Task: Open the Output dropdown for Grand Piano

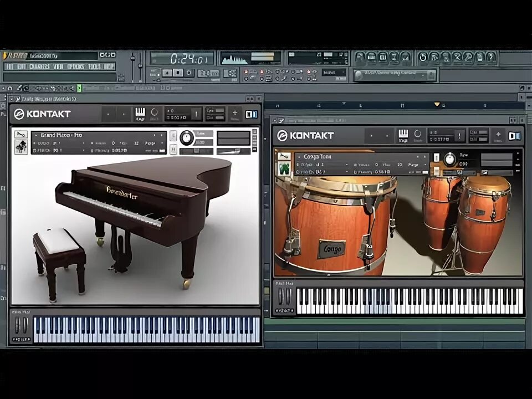Action: click(x=84, y=143)
